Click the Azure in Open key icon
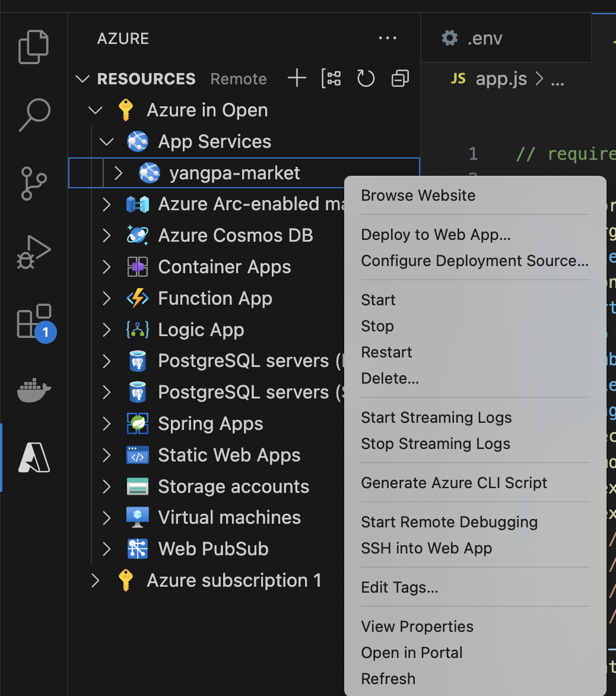616x696 pixels. (x=126, y=110)
